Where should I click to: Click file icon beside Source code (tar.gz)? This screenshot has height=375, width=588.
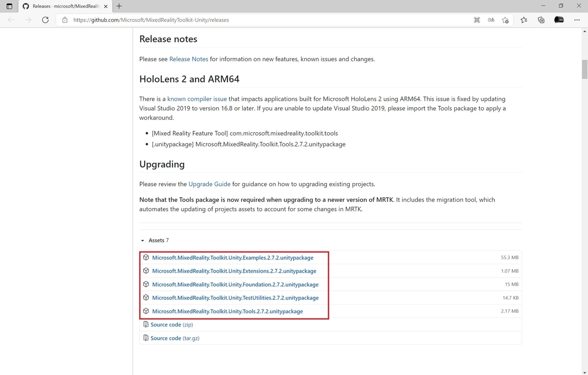146,338
